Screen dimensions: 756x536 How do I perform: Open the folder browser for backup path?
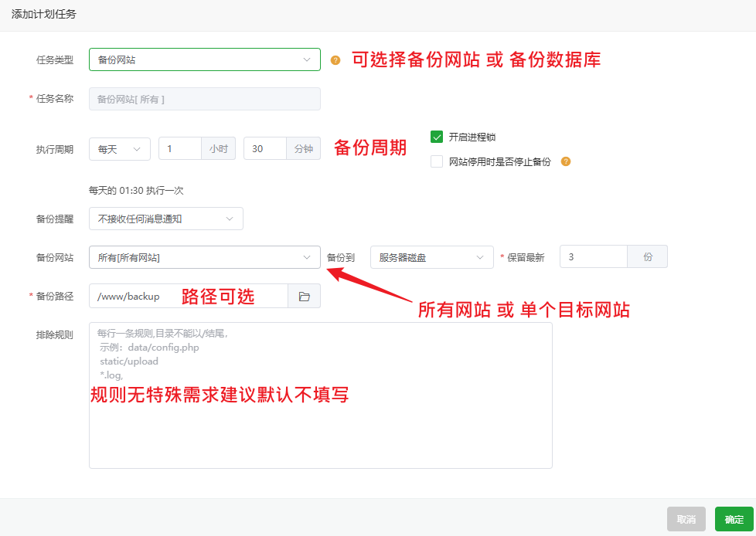[x=304, y=297]
